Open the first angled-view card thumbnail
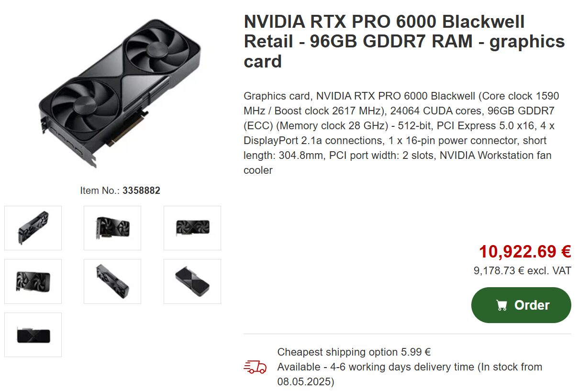 coord(33,228)
